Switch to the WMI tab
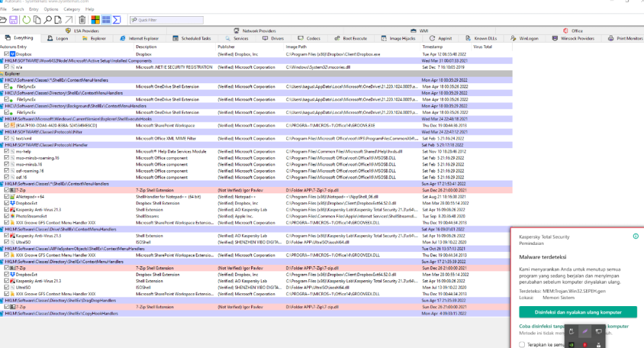This screenshot has height=348, width=644. click(x=419, y=30)
